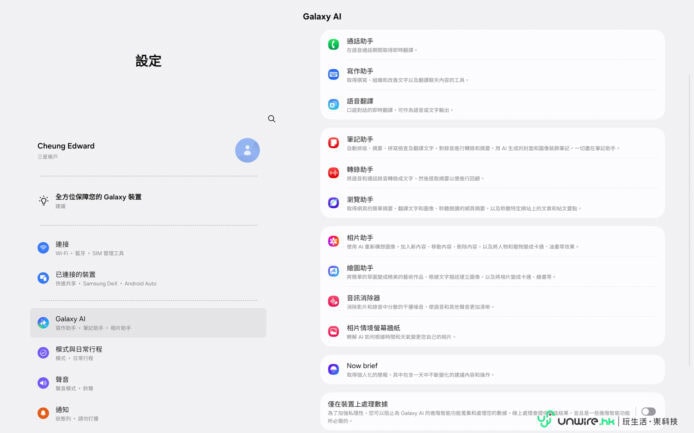Select the 連接 Wi-Fi icon
This screenshot has height=433, width=694.
[43, 247]
